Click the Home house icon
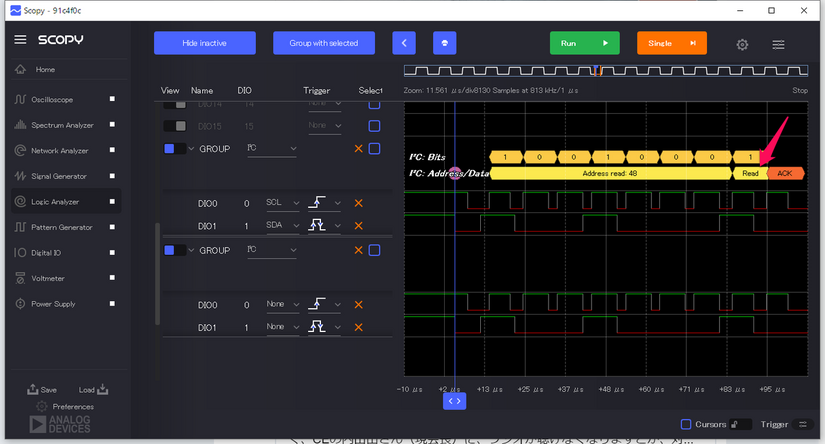The image size is (825, 444). [20, 69]
